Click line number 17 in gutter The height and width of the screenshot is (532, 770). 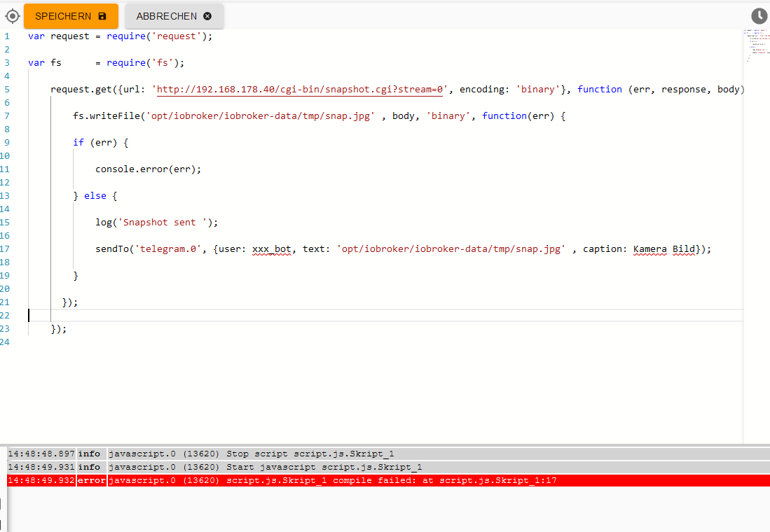[x=5, y=248]
